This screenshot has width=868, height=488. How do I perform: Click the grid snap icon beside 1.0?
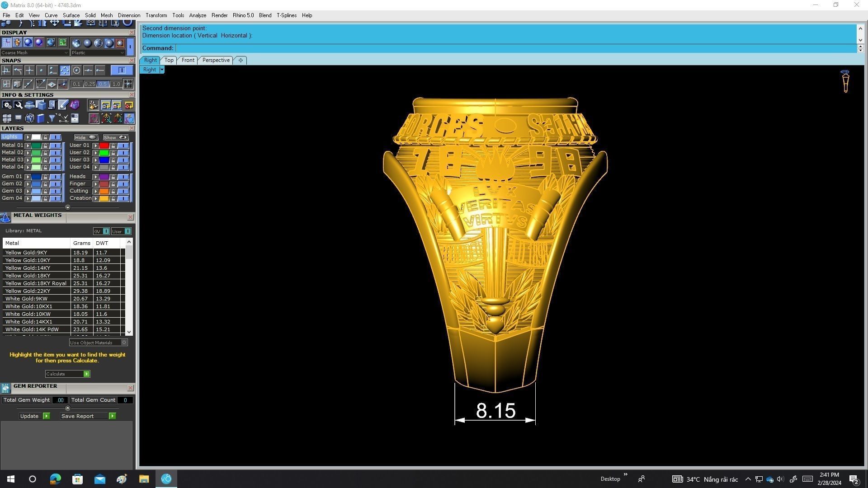(x=128, y=84)
